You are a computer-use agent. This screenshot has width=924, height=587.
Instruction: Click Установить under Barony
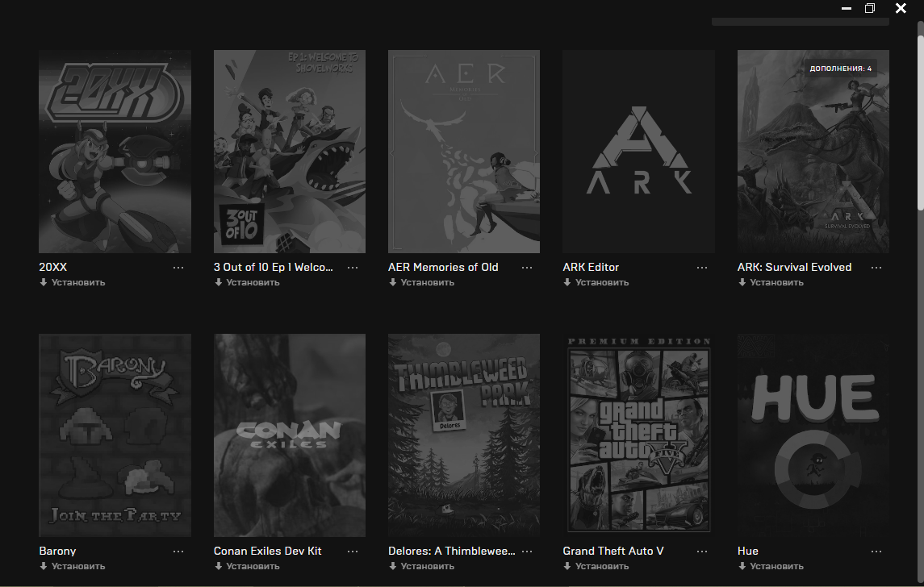point(73,566)
